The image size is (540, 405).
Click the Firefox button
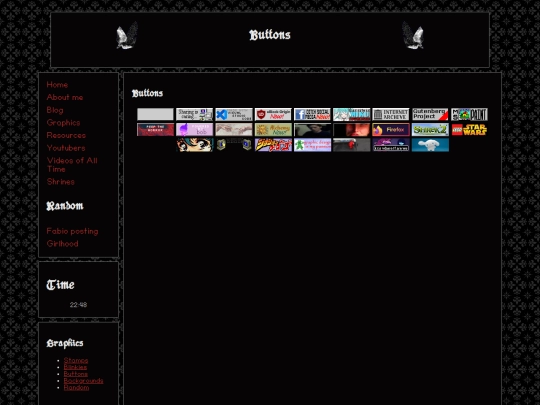point(391,130)
